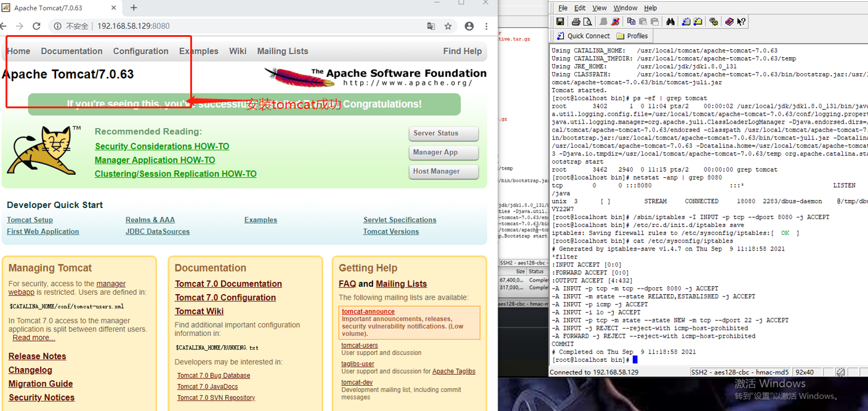Open Configuration in Tomcat navigation bar
This screenshot has height=411, width=868.
(141, 51)
